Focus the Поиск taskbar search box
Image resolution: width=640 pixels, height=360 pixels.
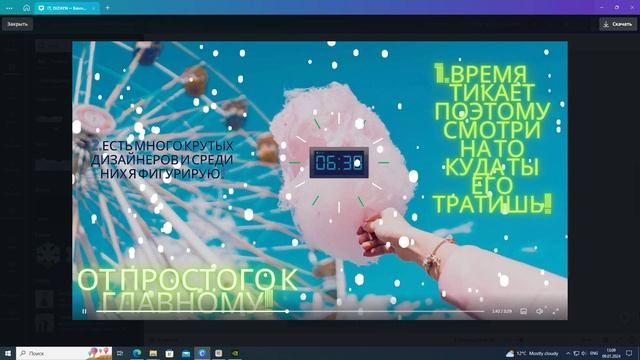click(x=64, y=353)
